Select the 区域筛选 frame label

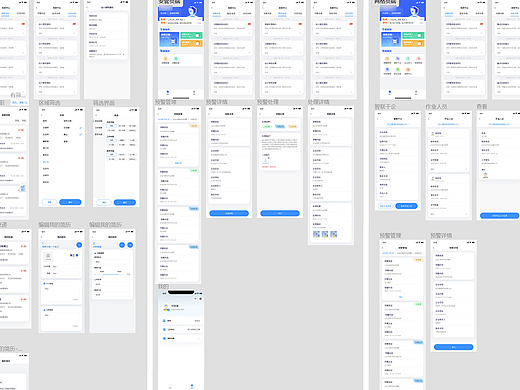[49, 103]
